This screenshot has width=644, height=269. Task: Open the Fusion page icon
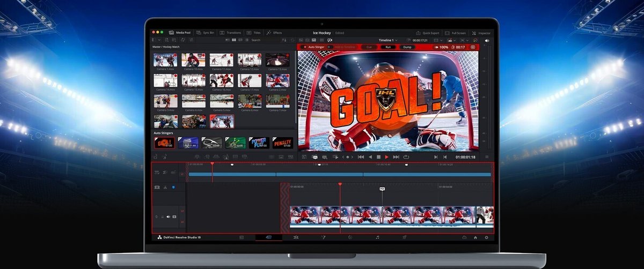pos(323,237)
